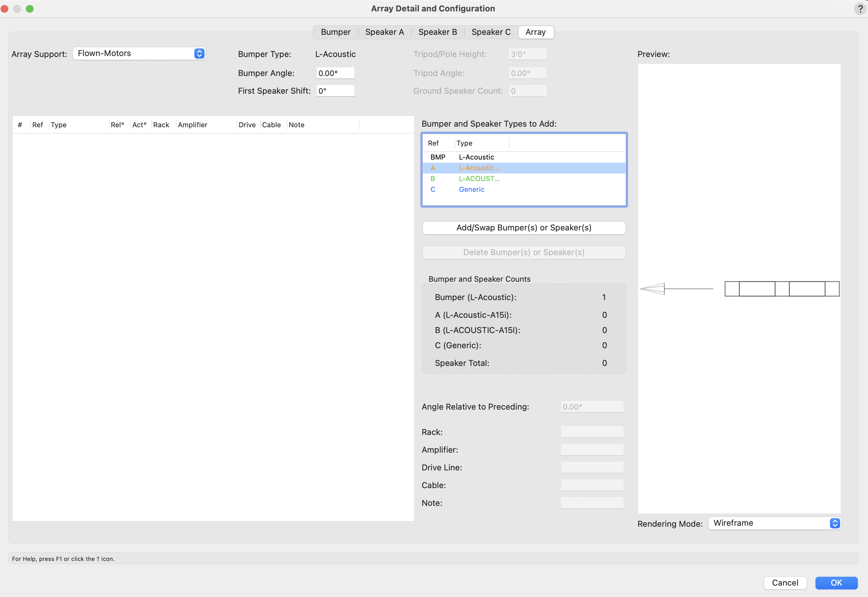
Task: Select green speaker row B in list
Action: (524, 179)
